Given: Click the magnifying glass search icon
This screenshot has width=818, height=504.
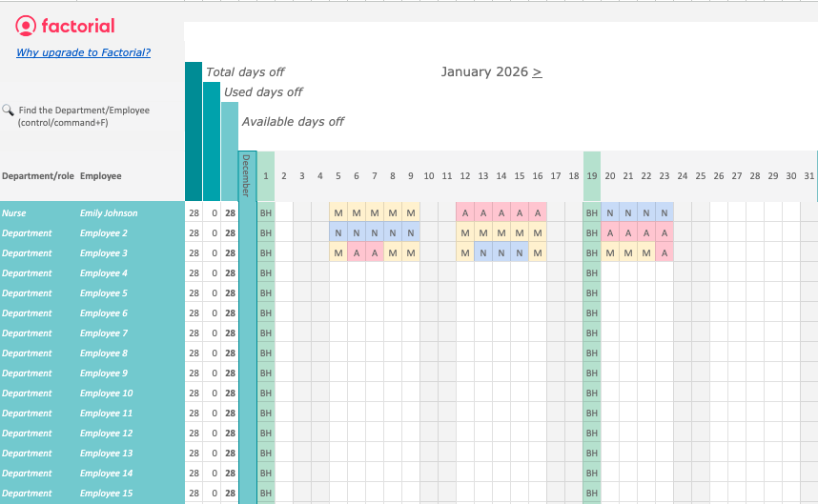Looking at the screenshot, I should pos(8,110).
